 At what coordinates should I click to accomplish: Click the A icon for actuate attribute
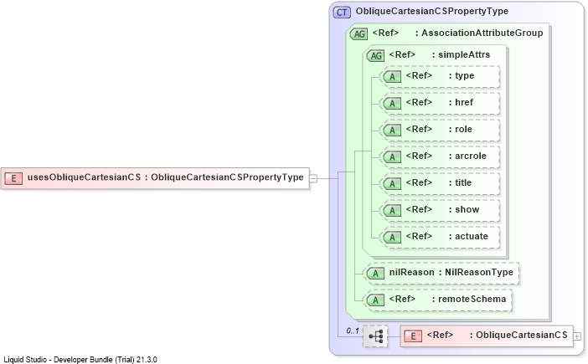click(x=392, y=238)
